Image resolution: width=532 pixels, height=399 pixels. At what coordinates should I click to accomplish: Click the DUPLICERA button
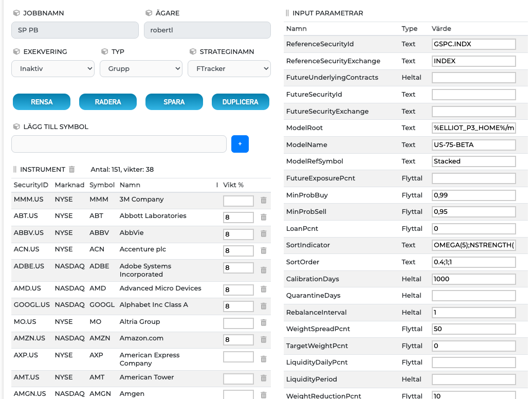240,102
